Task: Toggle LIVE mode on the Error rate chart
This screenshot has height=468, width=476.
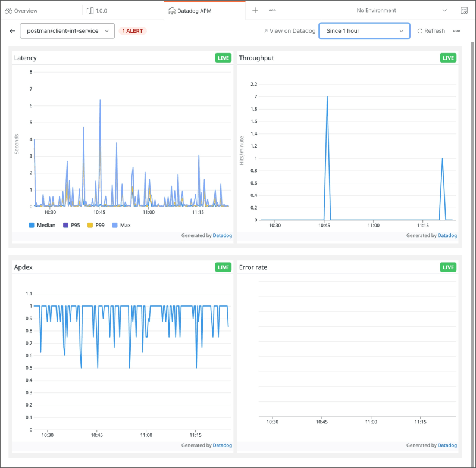Action: click(x=447, y=267)
